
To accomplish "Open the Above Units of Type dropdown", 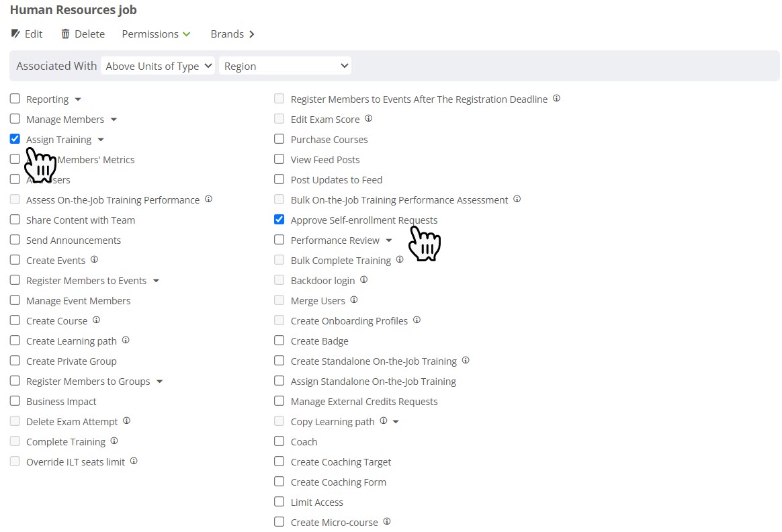I will [158, 66].
